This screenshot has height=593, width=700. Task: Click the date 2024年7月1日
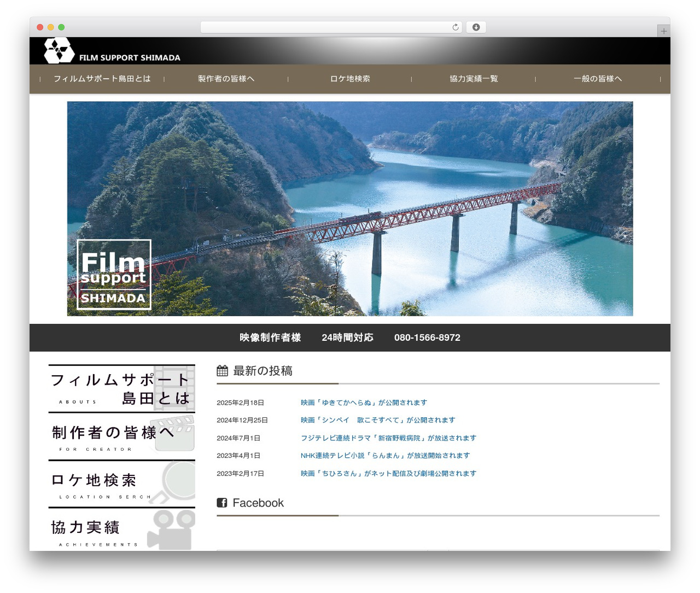coord(238,438)
